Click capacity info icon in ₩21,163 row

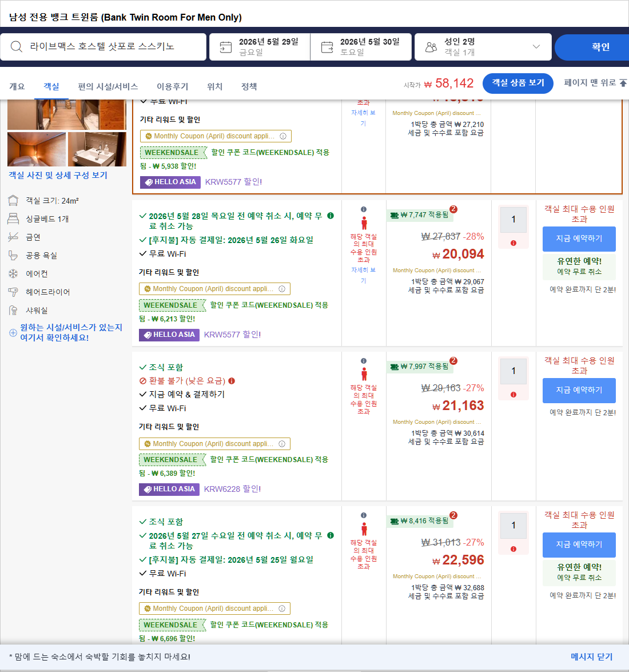[364, 361]
